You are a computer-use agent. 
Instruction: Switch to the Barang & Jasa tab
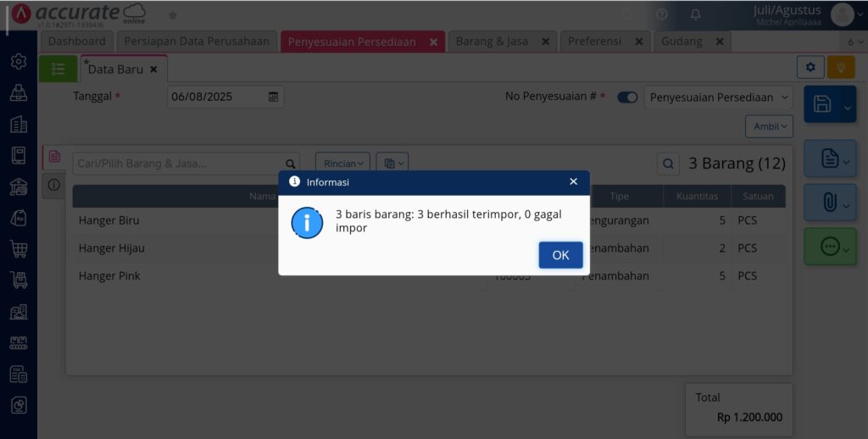(492, 42)
